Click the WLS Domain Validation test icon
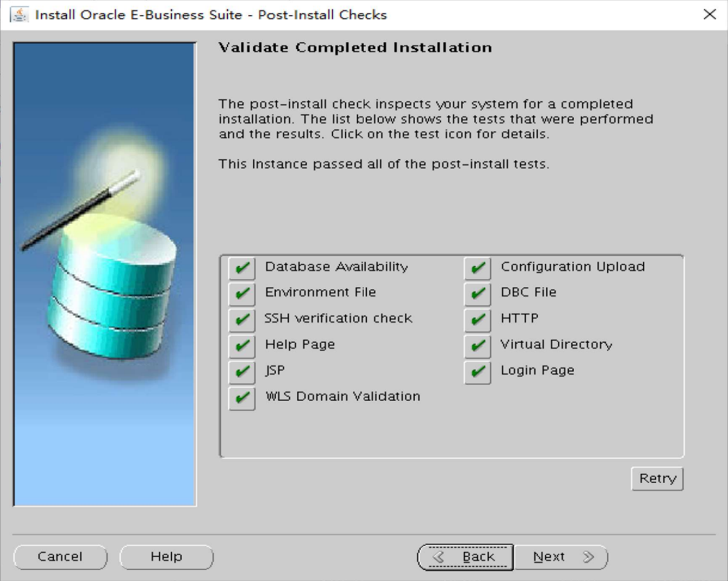This screenshot has width=728, height=581. [x=242, y=398]
